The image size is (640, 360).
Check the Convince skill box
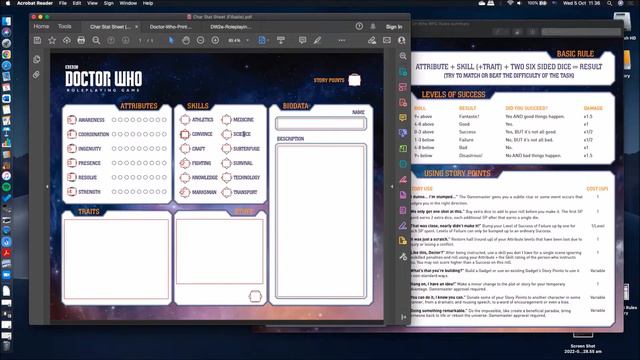pyautogui.click(x=185, y=134)
